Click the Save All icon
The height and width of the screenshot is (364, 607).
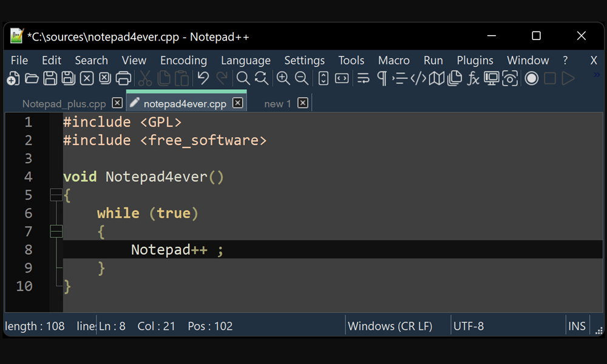pos(68,78)
